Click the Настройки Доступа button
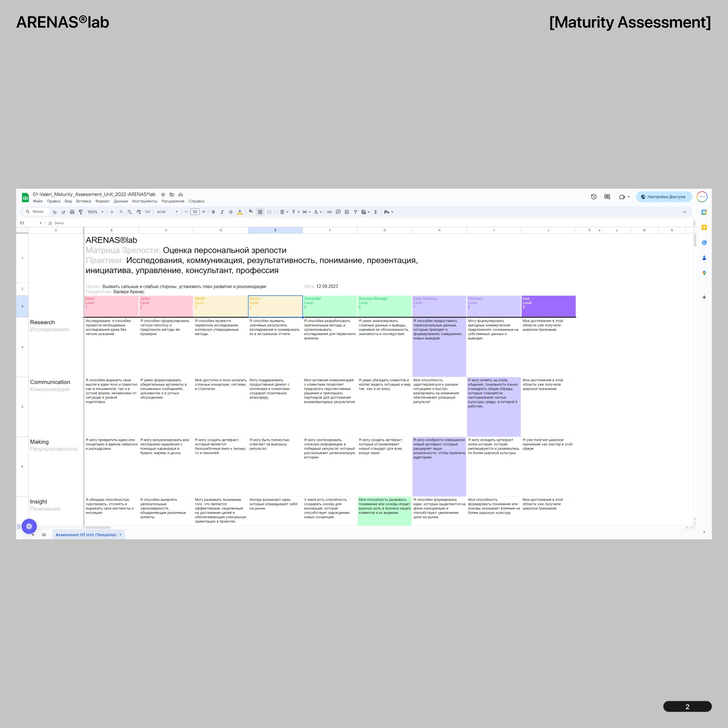This screenshot has height=728, width=728. coord(664,197)
